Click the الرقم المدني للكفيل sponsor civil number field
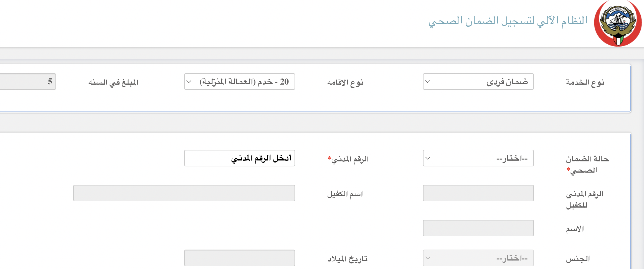 [478, 193]
